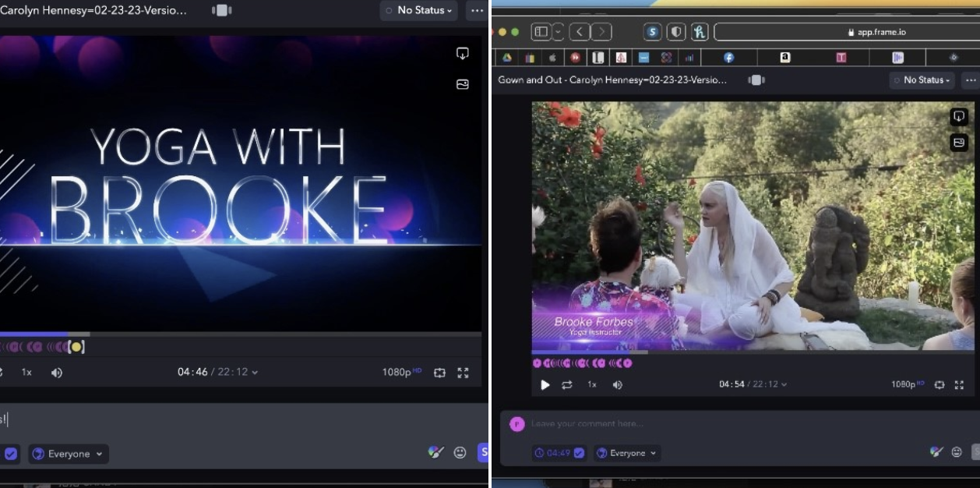This screenshot has width=980, height=488.
Task: Open the drawing annotation tool in right window
Action: point(937,452)
